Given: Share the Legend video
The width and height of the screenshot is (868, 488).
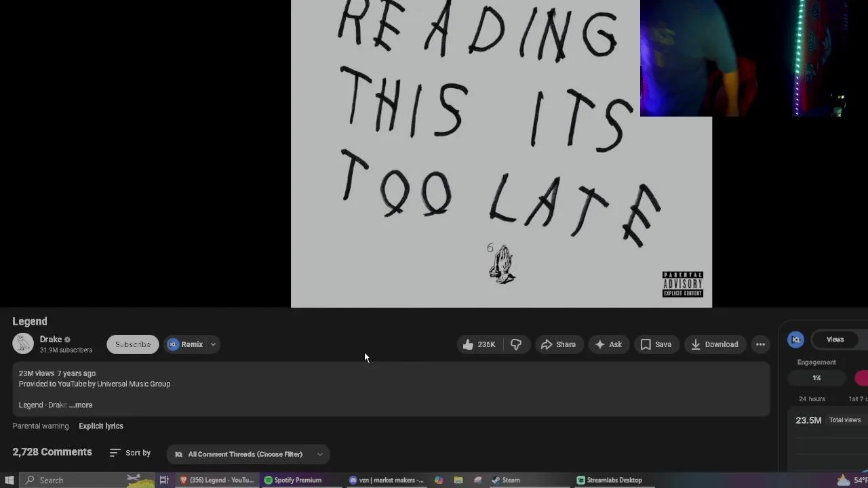Looking at the screenshot, I should (x=558, y=344).
